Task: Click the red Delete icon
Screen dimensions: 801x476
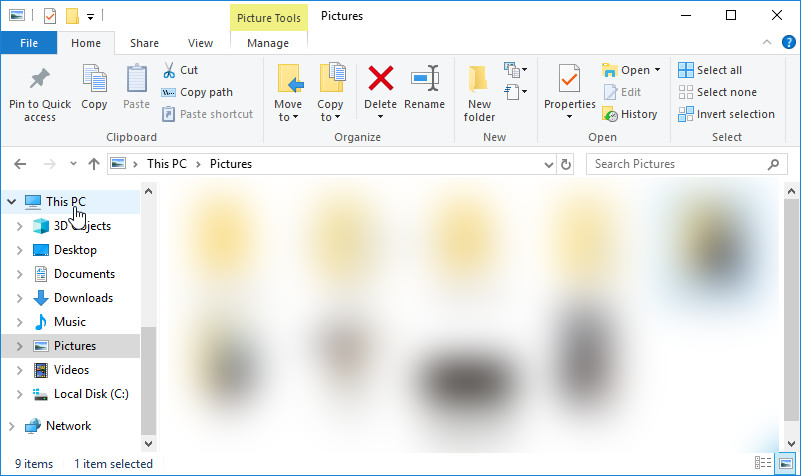Action: coord(381,78)
